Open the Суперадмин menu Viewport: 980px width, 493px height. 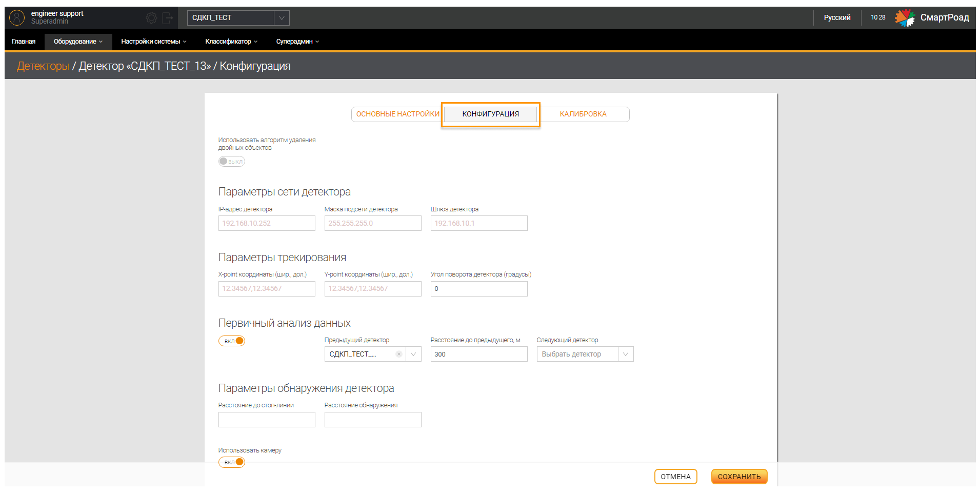pos(297,42)
